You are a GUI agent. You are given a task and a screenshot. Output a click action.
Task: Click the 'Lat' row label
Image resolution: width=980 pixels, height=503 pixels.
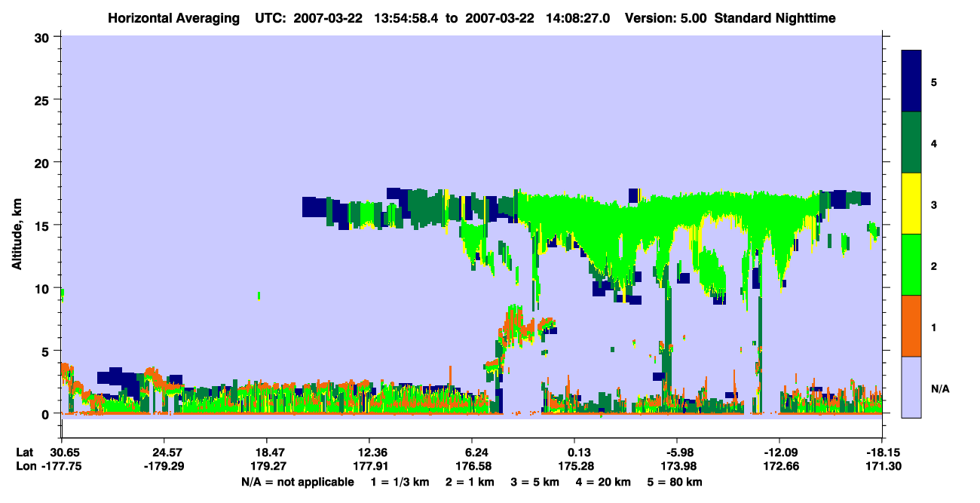[24, 452]
